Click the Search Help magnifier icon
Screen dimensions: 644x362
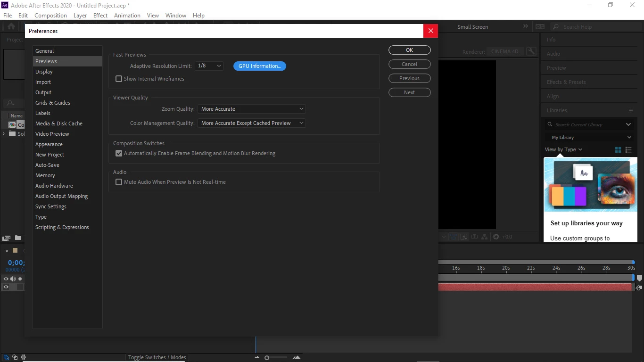(x=556, y=27)
